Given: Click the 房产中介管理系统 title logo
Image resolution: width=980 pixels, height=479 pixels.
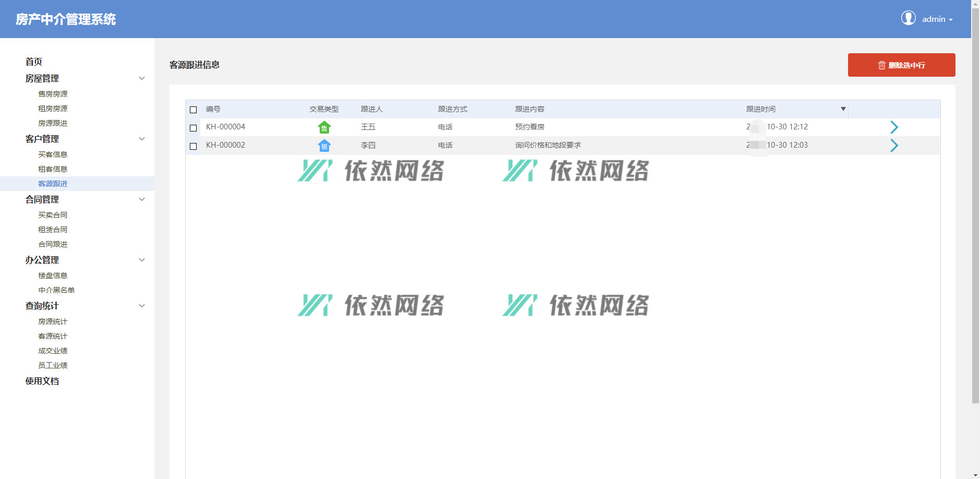Looking at the screenshot, I should pyautogui.click(x=66, y=19).
